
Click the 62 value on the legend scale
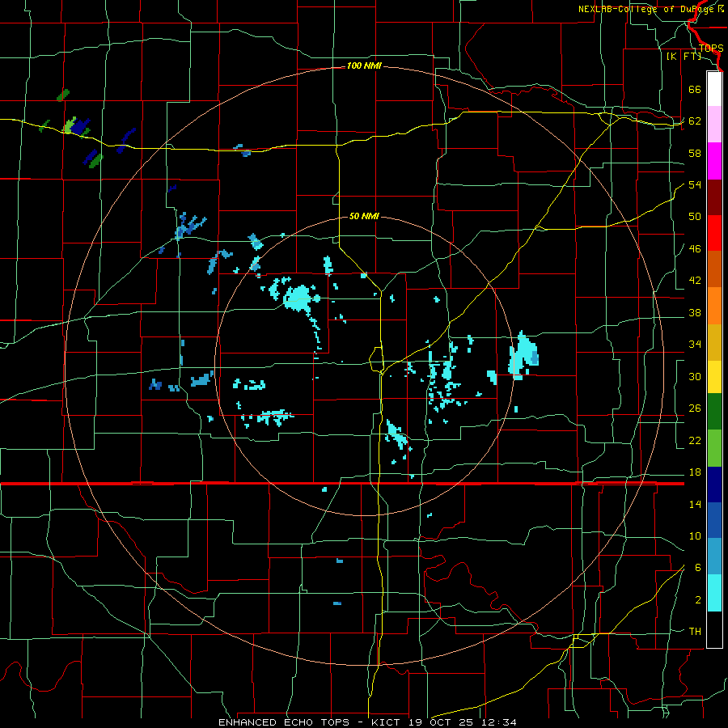[695, 121]
